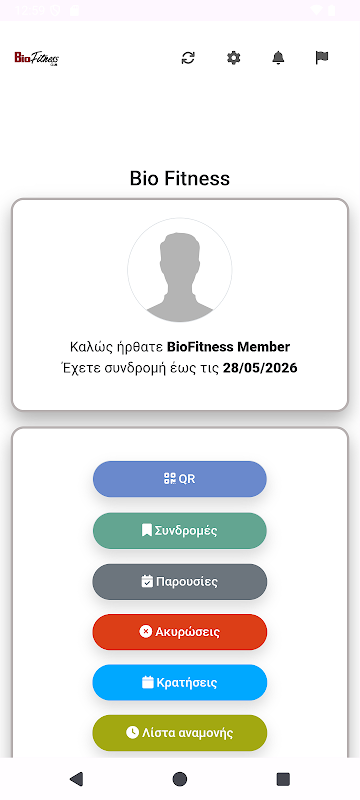Open notifications bell icon
The width and height of the screenshot is (360, 800).
pos(278,58)
